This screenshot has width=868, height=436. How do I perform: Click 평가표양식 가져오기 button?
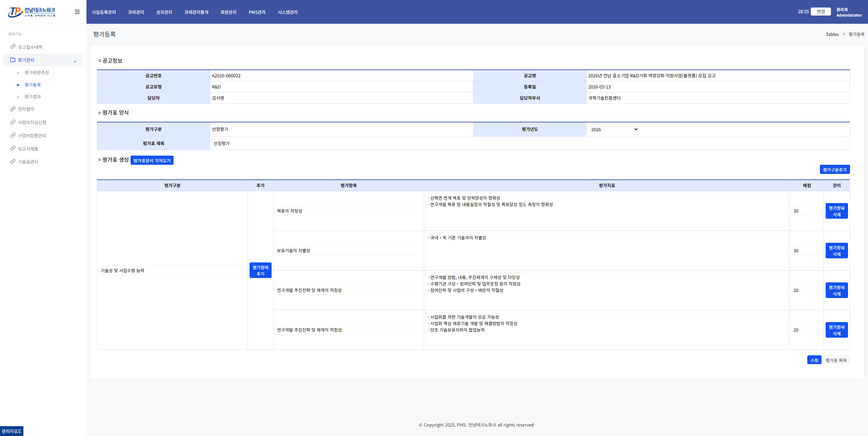point(152,160)
